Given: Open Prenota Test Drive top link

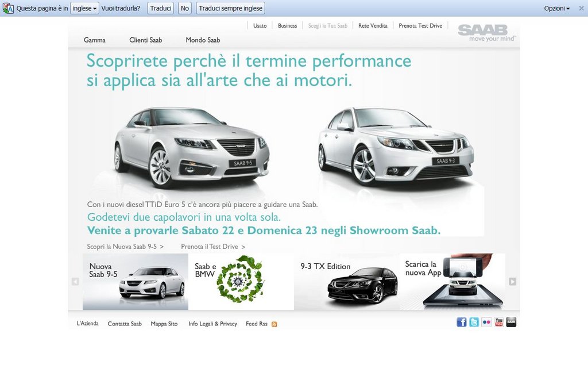Looking at the screenshot, I should [420, 25].
